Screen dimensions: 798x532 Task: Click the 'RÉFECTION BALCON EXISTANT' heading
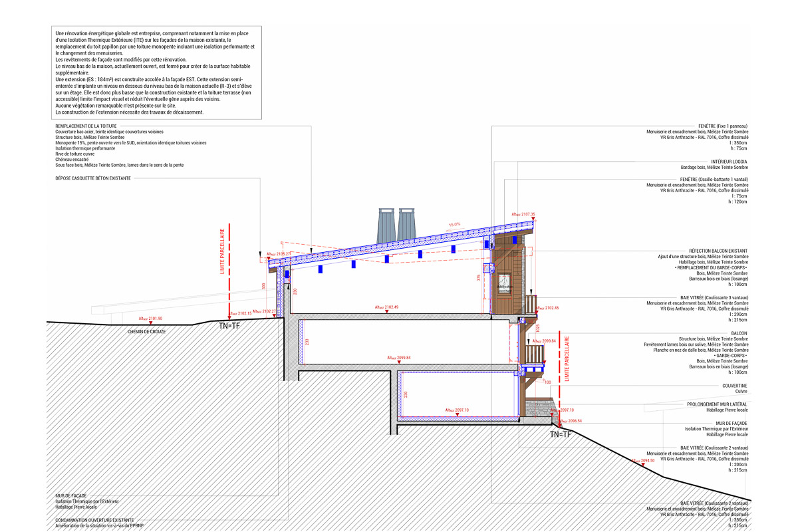tap(718, 251)
